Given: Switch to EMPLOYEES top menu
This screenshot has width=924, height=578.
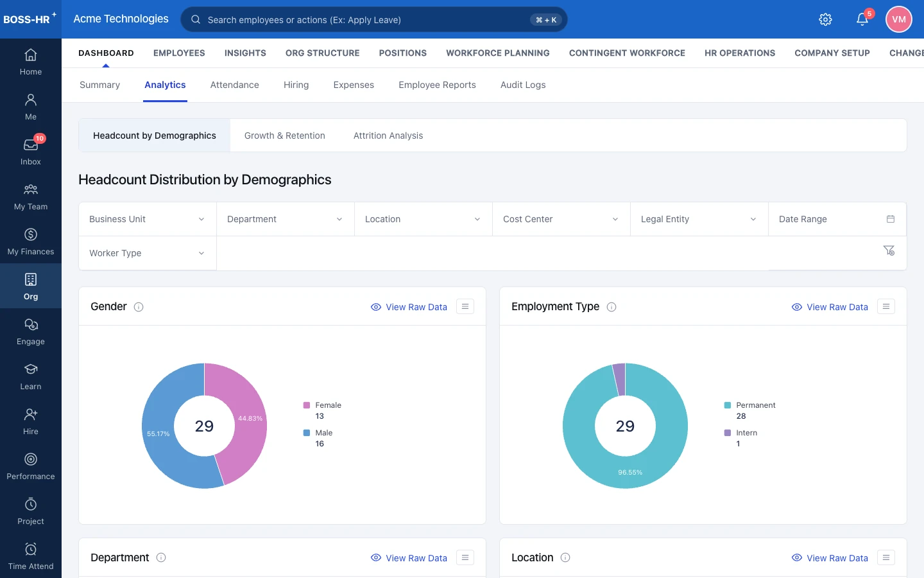Looking at the screenshot, I should point(179,53).
